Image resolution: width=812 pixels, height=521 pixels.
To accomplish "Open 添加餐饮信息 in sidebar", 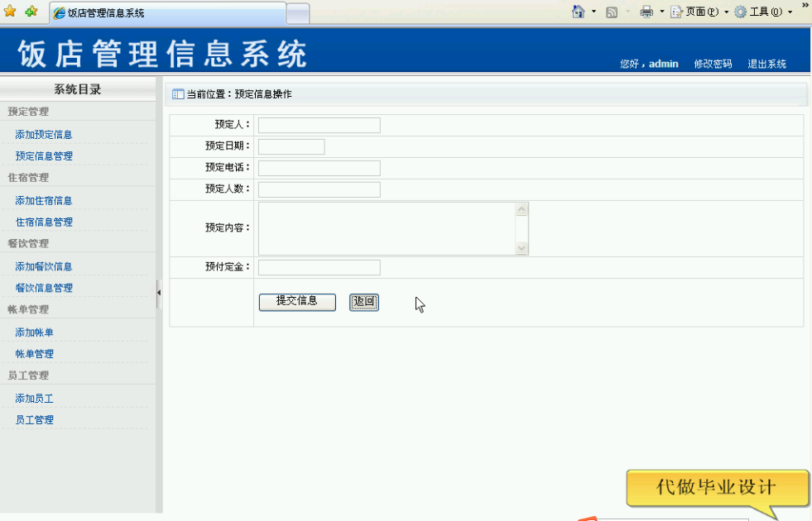I will coord(44,266).
